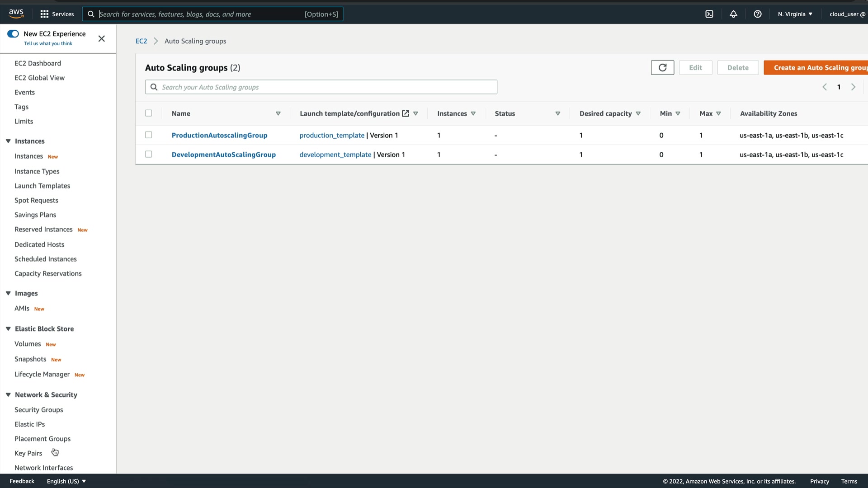Screen dimensions: 868x488
Task: Toggle the New EC2 Experience switch
Action: (13, 34)
